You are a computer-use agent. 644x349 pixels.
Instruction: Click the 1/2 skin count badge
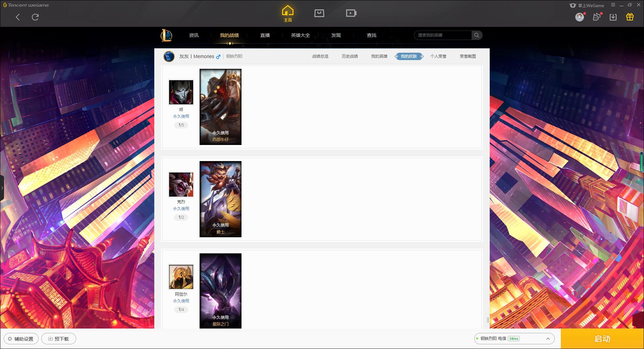coord(181,217)
